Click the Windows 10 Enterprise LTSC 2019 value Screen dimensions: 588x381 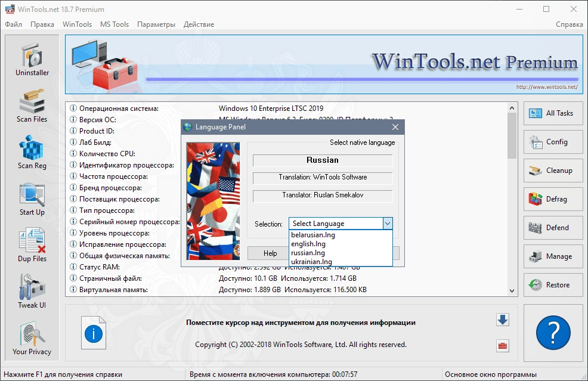271,109
